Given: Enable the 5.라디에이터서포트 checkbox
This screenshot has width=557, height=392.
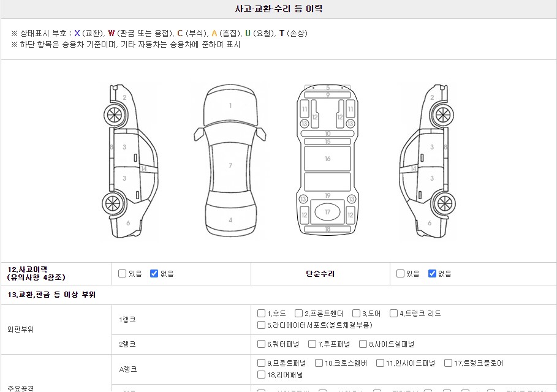Looking at the screenshot, I should tap(262, 325).
